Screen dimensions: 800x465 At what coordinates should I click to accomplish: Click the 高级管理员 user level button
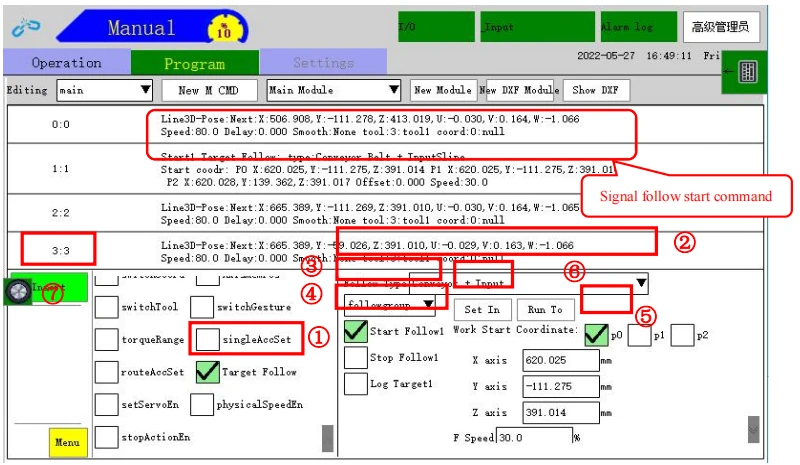pos(721,27)
